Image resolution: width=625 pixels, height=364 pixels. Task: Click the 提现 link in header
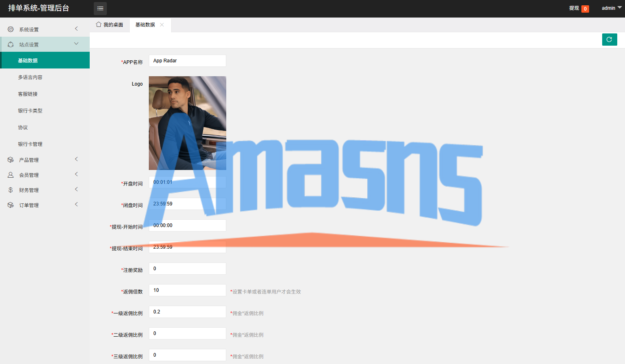point(574,8)
